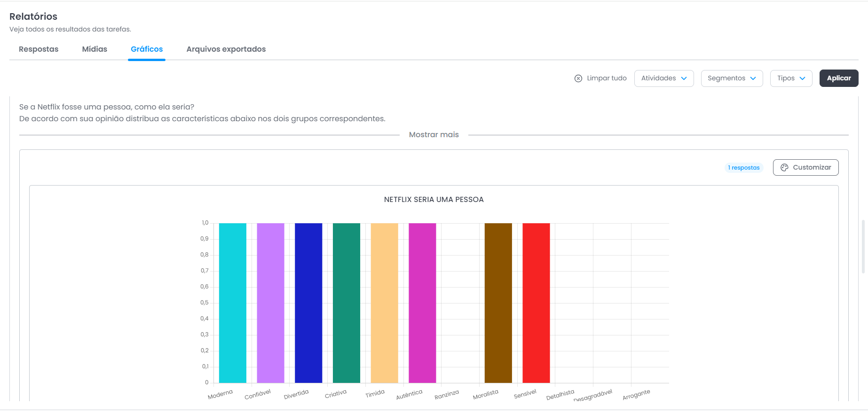Click the Segmentos dropdown chevron arrow
Screen dimensions: 868x412
pos(753,78)
